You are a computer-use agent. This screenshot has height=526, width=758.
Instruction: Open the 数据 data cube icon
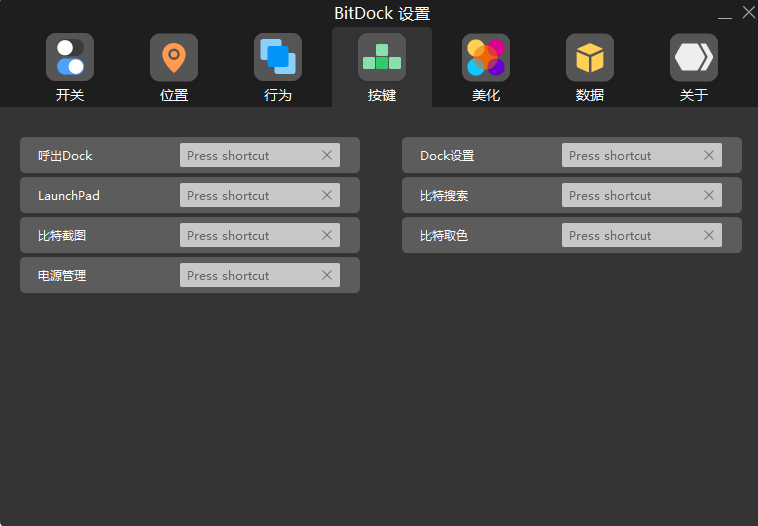590,57
